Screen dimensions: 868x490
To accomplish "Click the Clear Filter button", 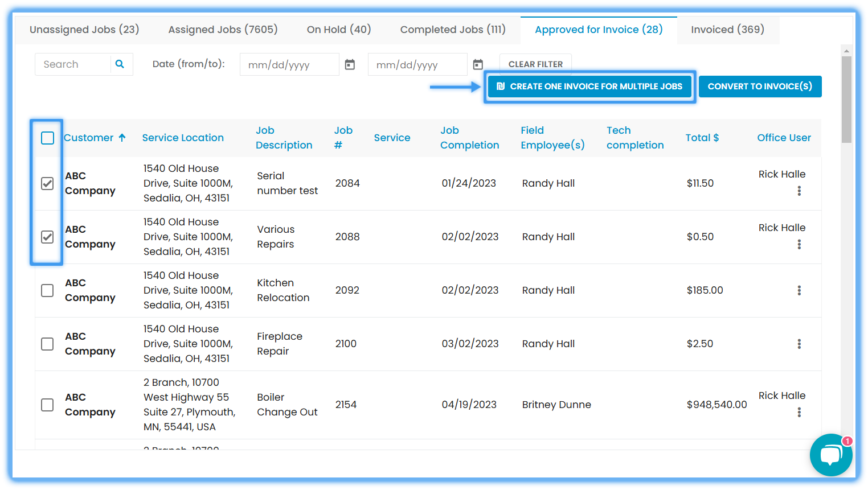I will [535, 64].
